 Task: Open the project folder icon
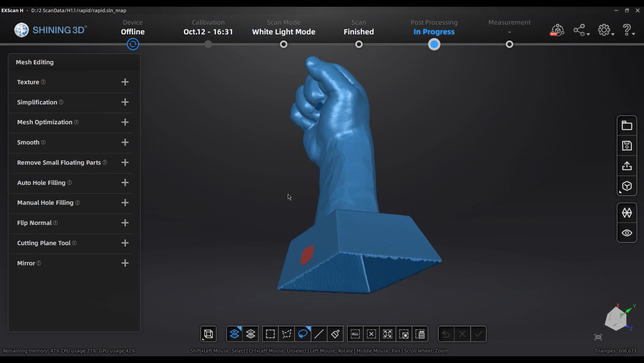click(x=627, y=125)
